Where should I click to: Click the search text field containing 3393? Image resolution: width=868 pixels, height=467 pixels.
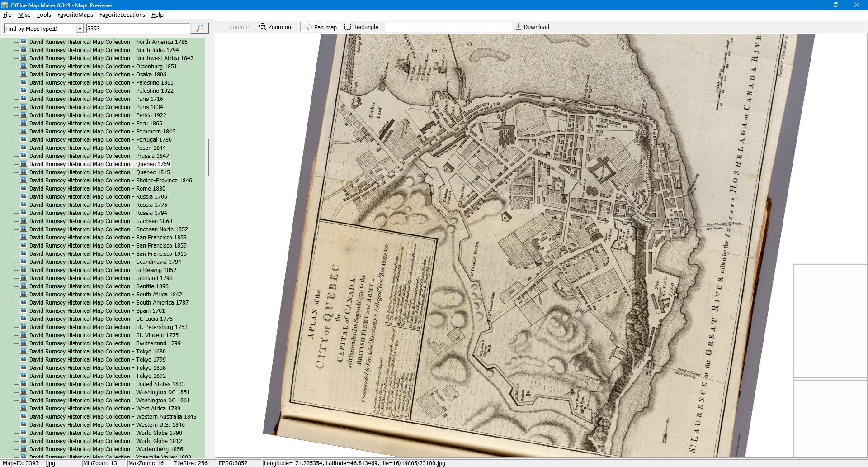coord(137,28)
